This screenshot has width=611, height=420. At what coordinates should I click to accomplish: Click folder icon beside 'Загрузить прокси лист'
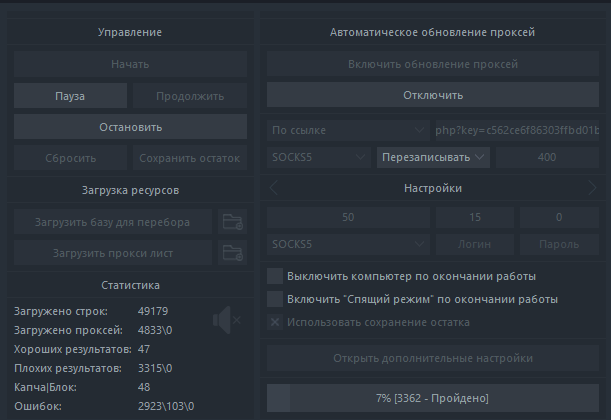point(232,253)
